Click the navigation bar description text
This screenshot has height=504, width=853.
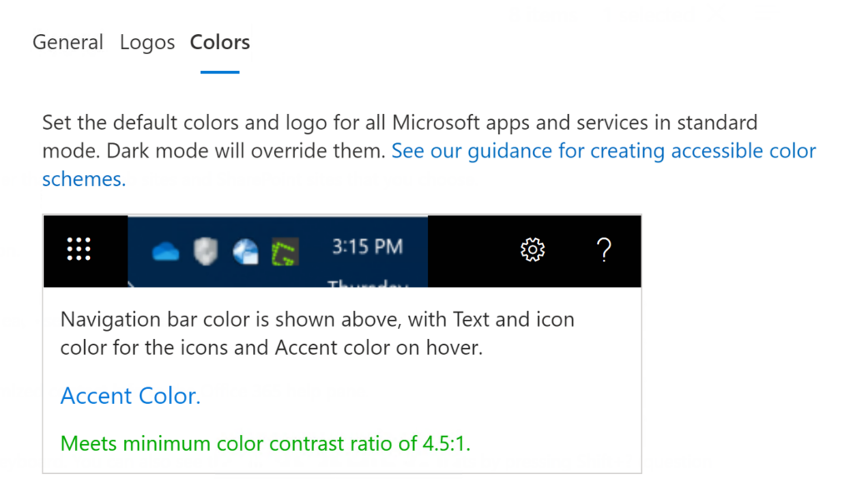tap(317, 332)
